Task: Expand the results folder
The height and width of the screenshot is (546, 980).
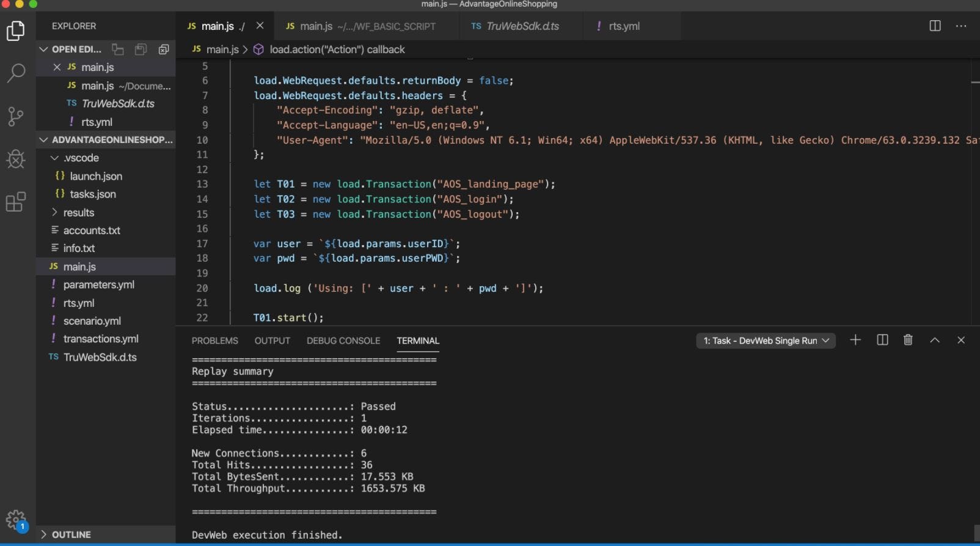Action: (78, 212)
